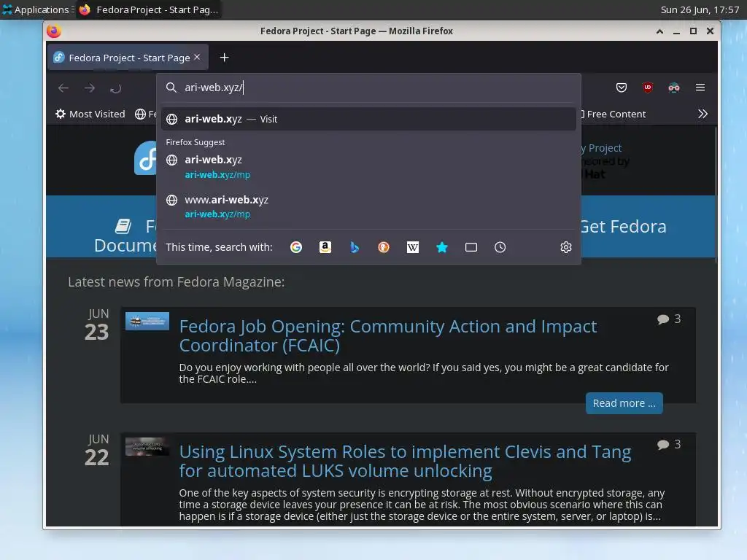Open thumbnail of Jun 23 article
This screenshot has height=560, width=747.
click(147, 322)
